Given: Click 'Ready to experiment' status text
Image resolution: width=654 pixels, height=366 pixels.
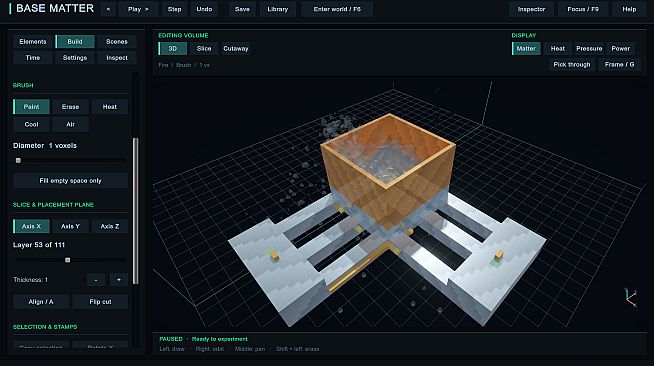Looking at the screenshot, I should click(219, 339).
